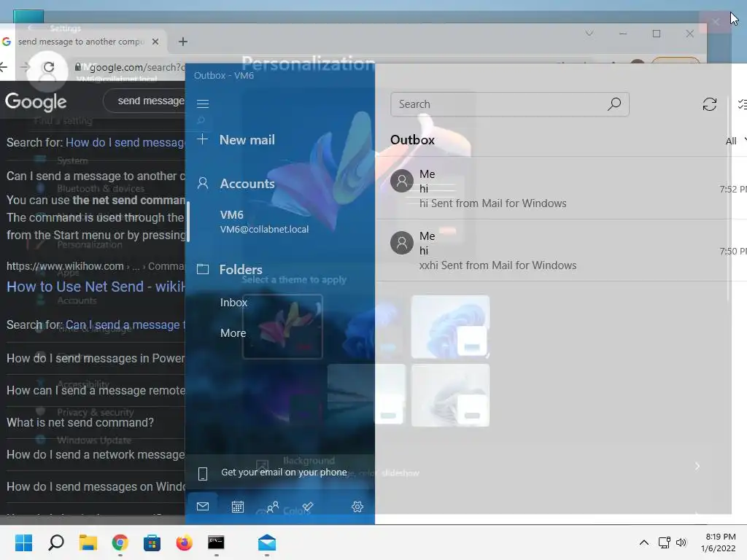Image resolution: width=747 pixels, height=560 pixels.
Task: Open More folders in Mail
Action: click(233, 332)
